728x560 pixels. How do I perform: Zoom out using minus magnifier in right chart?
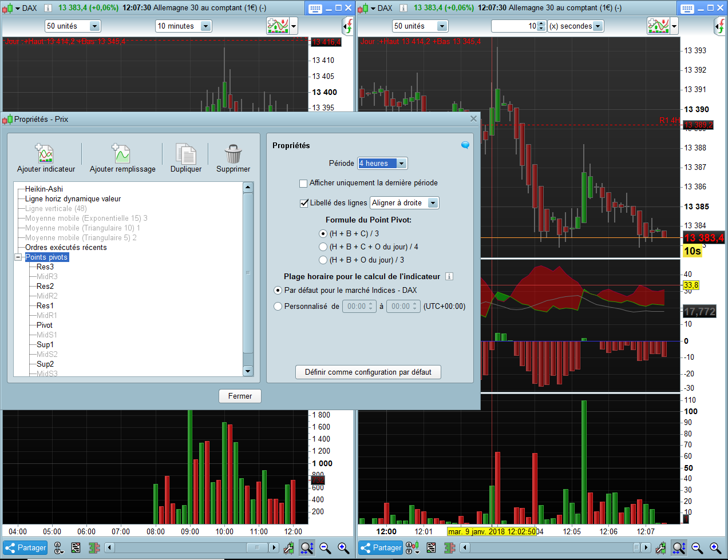click(697, 548)
